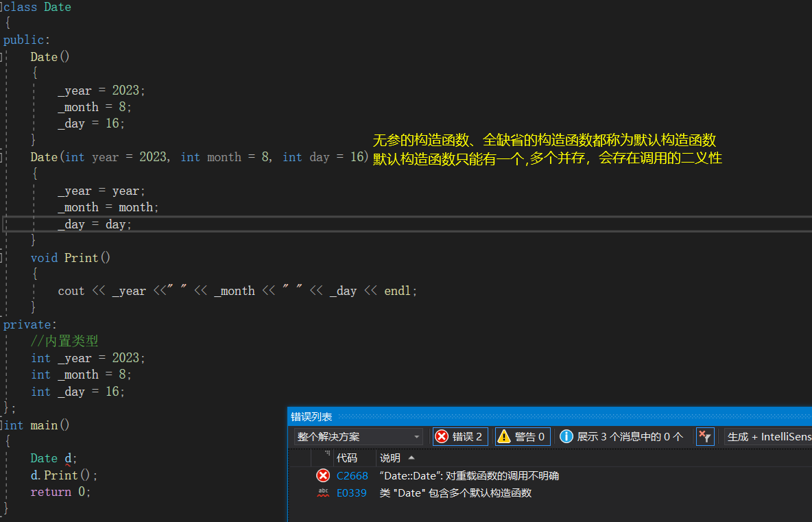812x522 pixels.
Task: Click int _day = 16; member declaration
Action: 77,392
